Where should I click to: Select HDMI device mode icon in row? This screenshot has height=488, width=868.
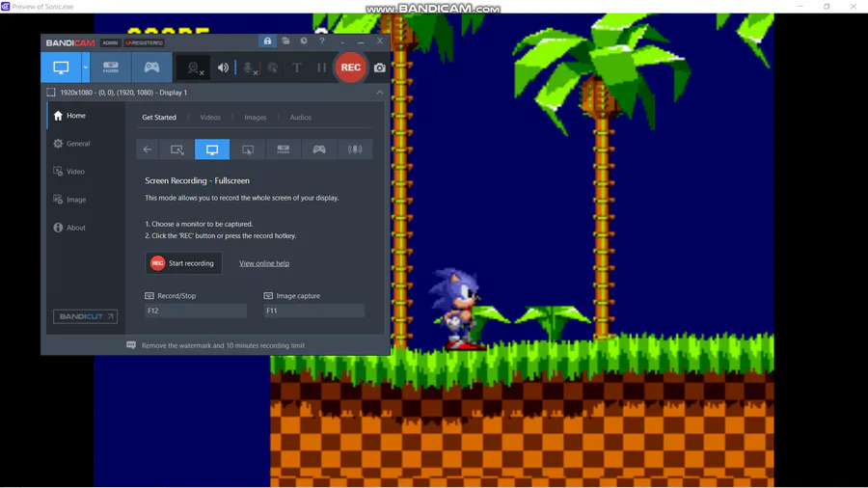[x=284, y=149]
